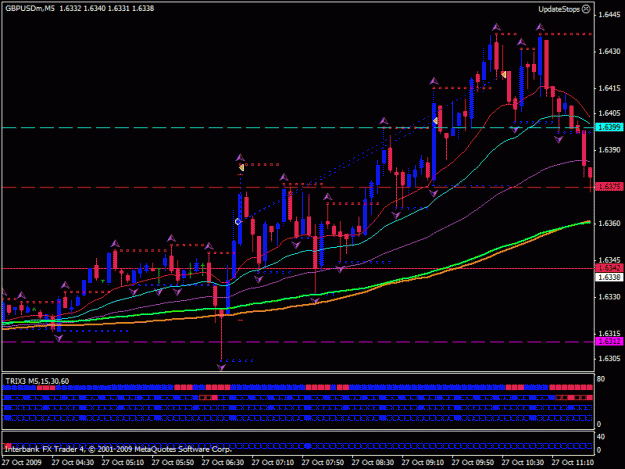This screenshot has height=469, width=625.
Task: Click the 27 Oct 06:30 time label
Action: 223,462
